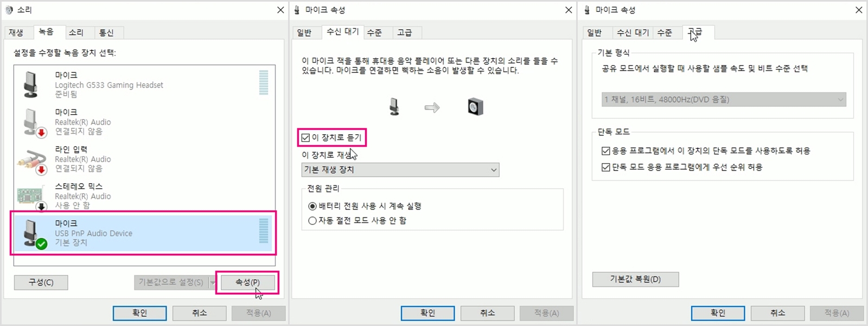Expand the '기본값으로 설정' dropdown arrow
The image size is (868, 326).
pos(212,283)
